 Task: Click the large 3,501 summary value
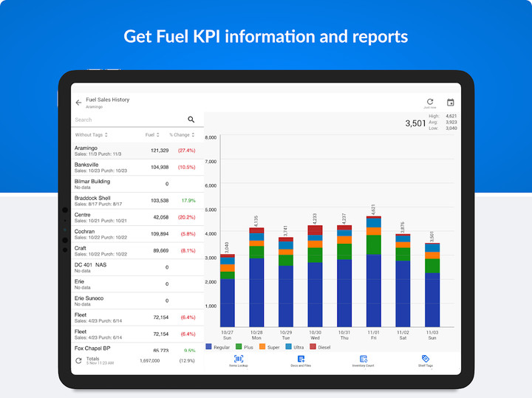415,123
